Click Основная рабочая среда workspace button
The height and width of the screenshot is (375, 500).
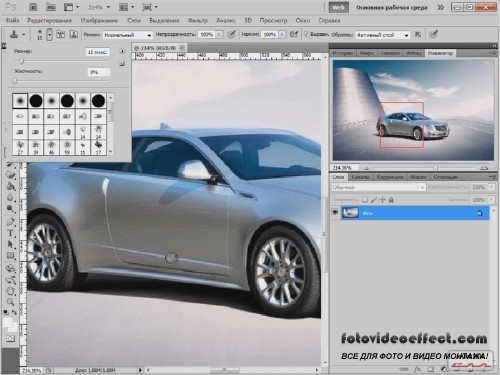pos(392,7)
